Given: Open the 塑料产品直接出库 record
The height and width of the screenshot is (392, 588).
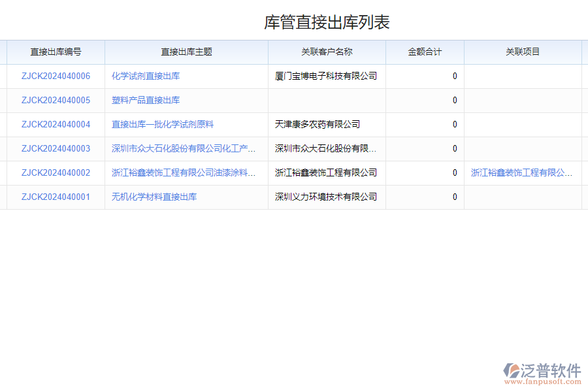Looking at the screenshot, I should point(144,100).
